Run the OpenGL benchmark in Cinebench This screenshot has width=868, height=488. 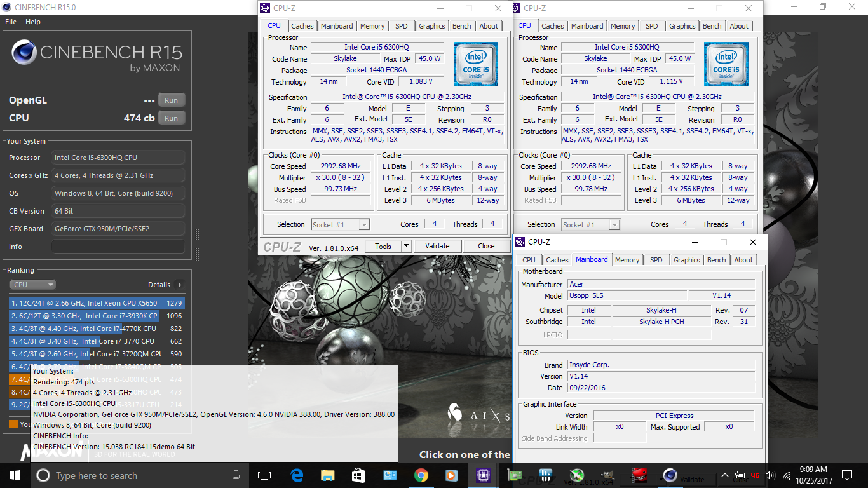pyautogui.click(x=172, y=100)
